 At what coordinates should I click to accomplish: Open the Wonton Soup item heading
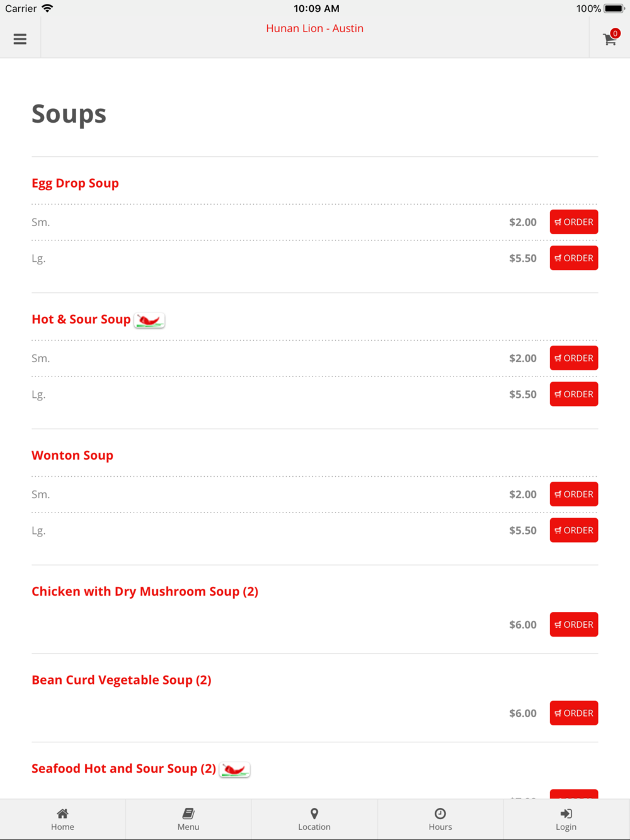point(72,455)
